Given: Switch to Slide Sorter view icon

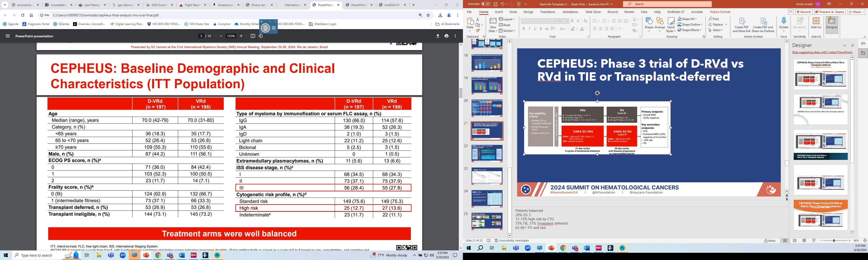Looking at the screenshot, I should point(794,240).
